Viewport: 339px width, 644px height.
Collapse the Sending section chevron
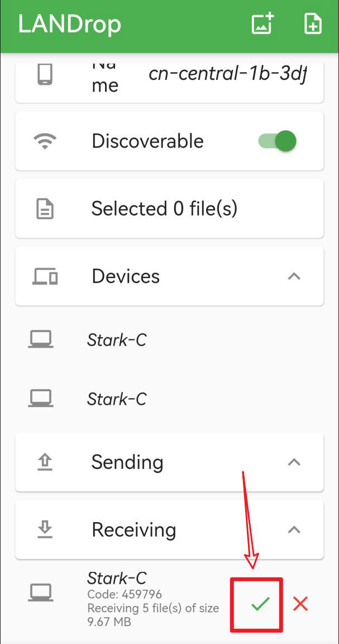click(x=294, y=462)
